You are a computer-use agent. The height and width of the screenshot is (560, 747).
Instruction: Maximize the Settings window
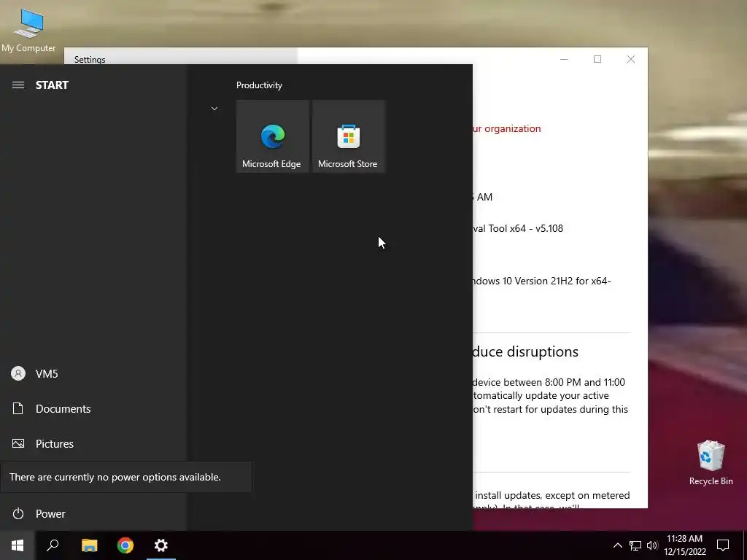click(597, 59)
